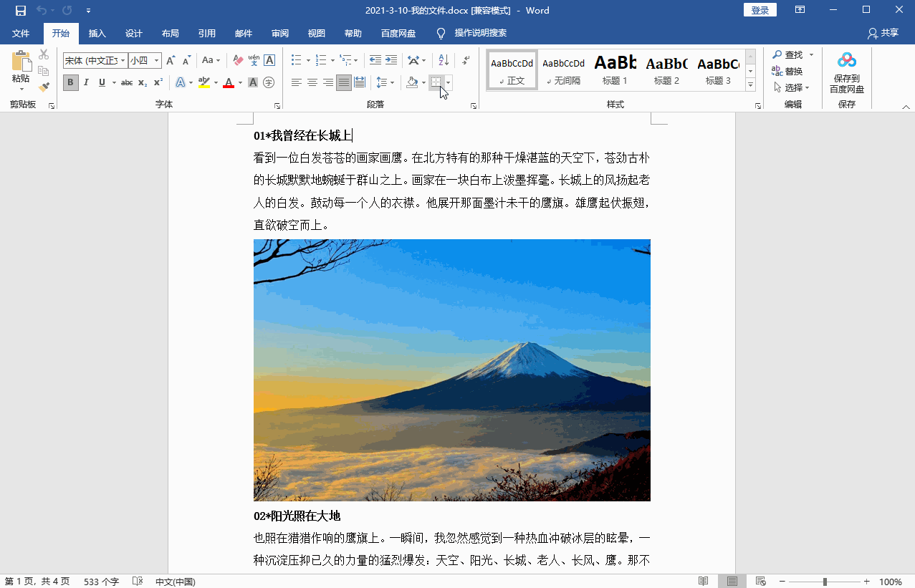The width and height of the screenshot is (915, 588).
Task: Click the 登录 button
Action: (759, 10)
